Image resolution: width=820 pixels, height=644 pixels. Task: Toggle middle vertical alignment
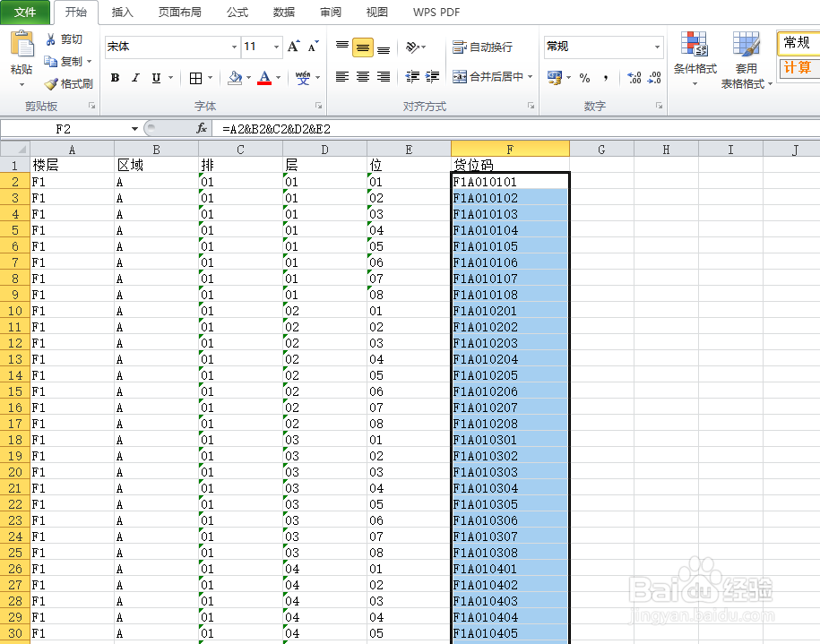(362, 47)
